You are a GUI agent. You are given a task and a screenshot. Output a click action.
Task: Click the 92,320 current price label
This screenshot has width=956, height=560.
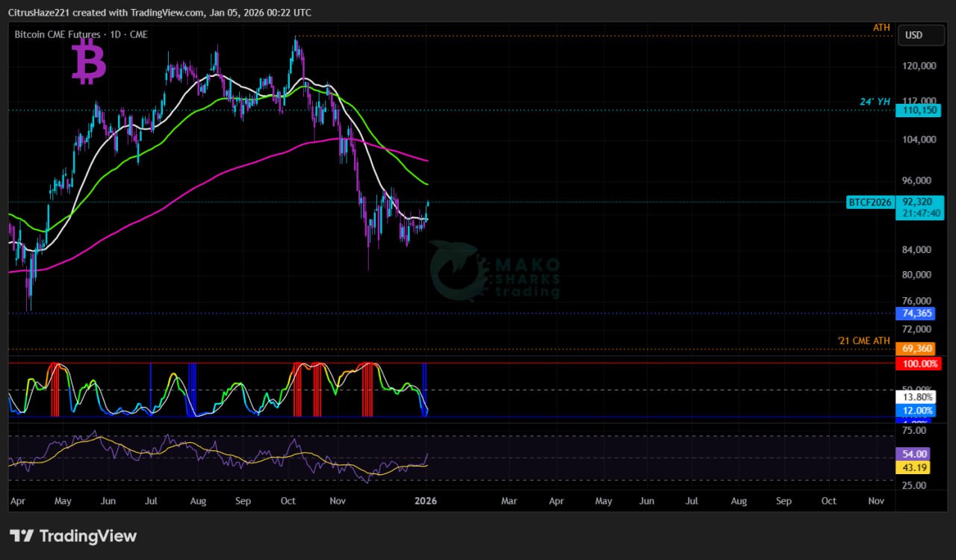coord(917,202)
